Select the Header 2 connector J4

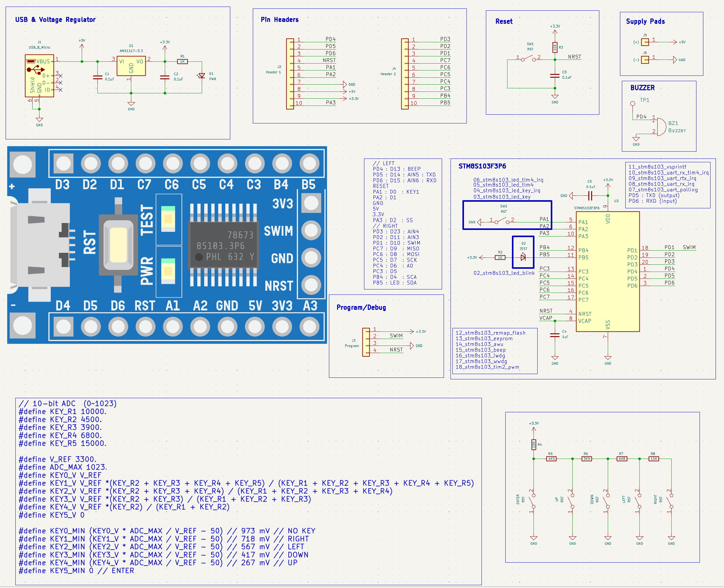point(405,74)
